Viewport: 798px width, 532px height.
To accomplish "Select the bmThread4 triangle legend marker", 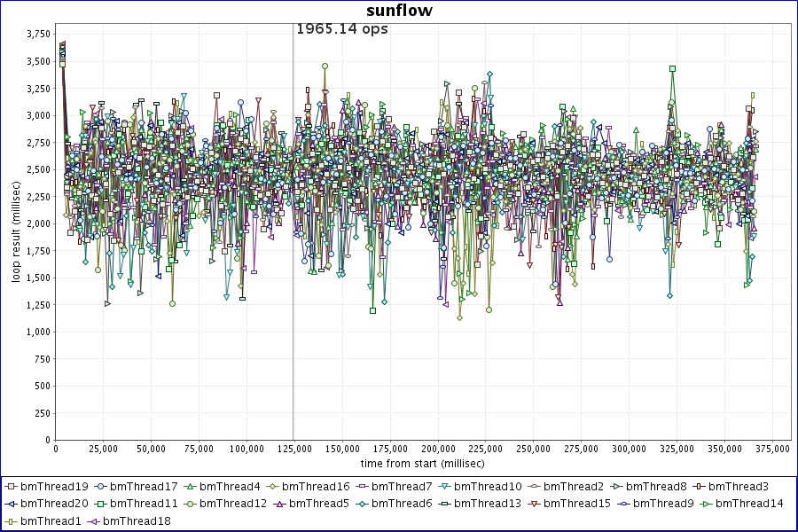I will coord(191,487).
